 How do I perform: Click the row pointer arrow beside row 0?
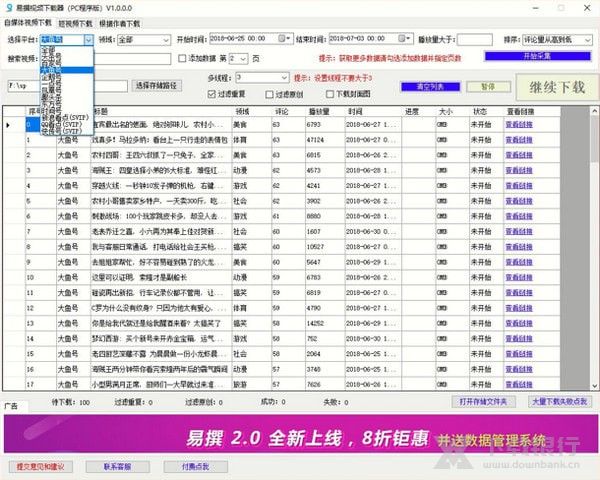[8, 125]
